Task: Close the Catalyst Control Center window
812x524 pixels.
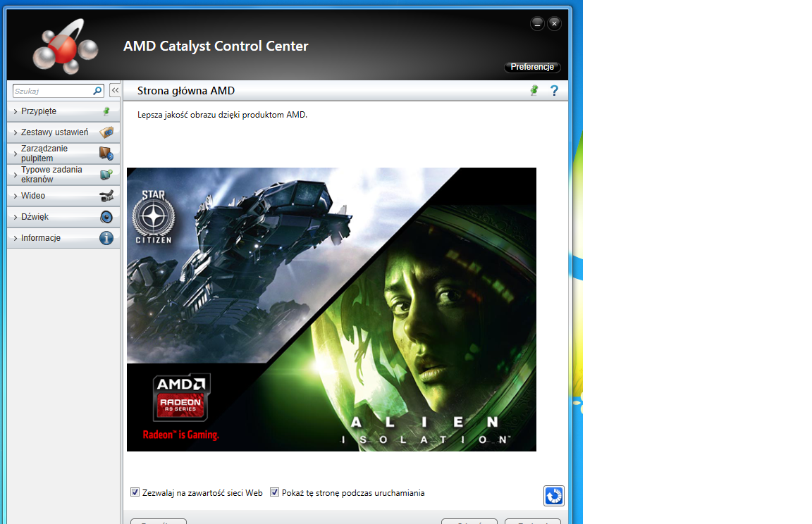Action: coord(554,23)
